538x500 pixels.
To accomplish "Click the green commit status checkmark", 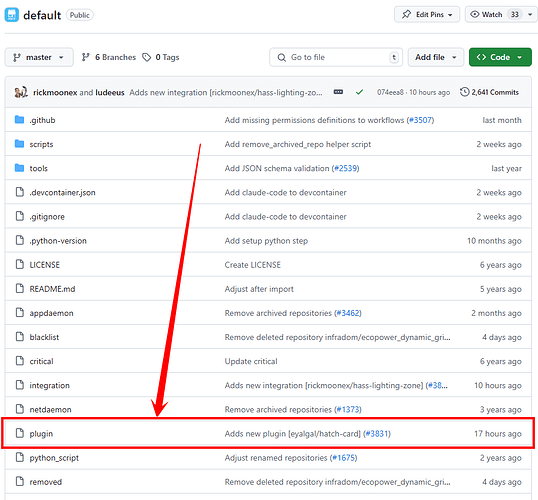I will click(x=359, y=92).
